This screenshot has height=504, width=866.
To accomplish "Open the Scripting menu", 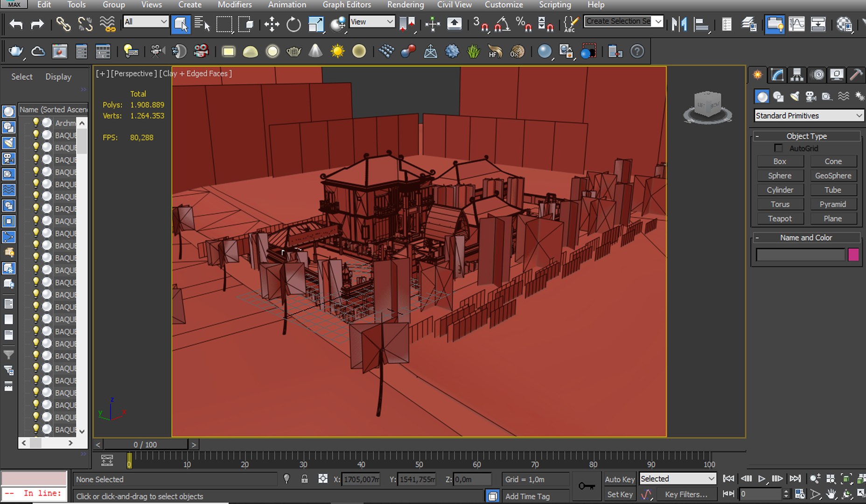I will click(555, 5).
